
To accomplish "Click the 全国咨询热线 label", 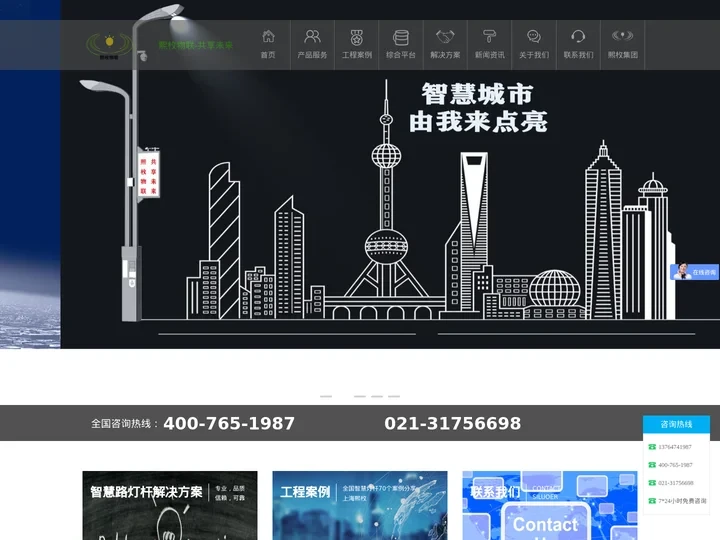I will tap(124, 423).
